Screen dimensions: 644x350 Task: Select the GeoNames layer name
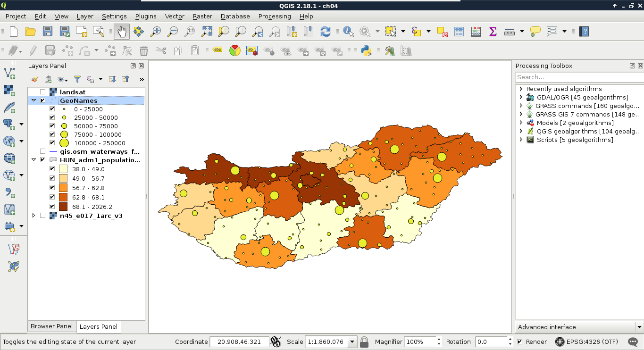(x=78, y=100)
